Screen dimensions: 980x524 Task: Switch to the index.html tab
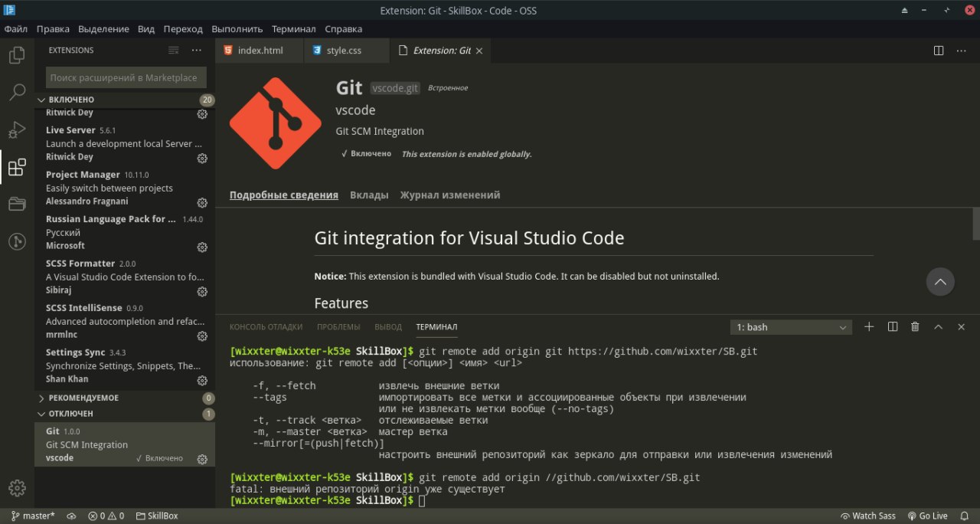pyautogui.click(x=260, y=51)
